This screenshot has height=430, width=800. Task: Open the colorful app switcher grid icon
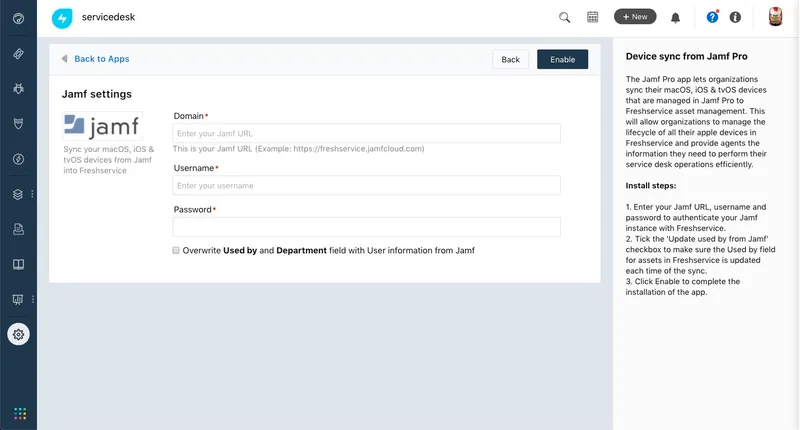point(20,413)
